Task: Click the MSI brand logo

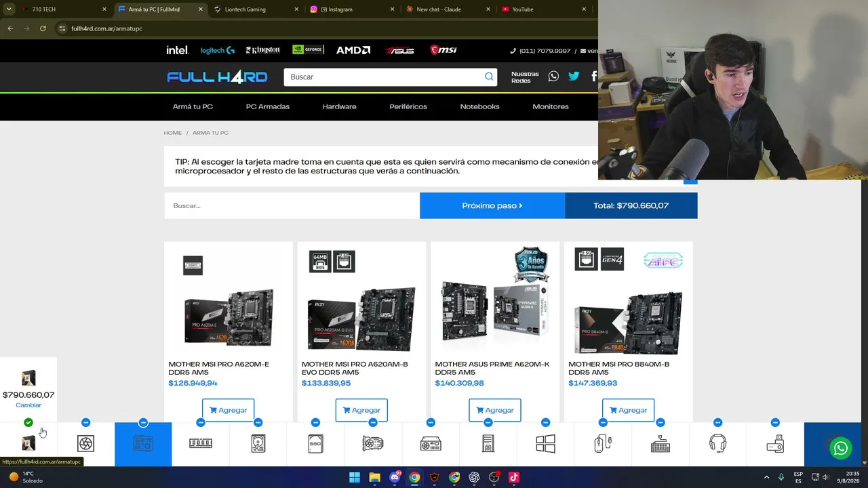Action: [443, 50]
